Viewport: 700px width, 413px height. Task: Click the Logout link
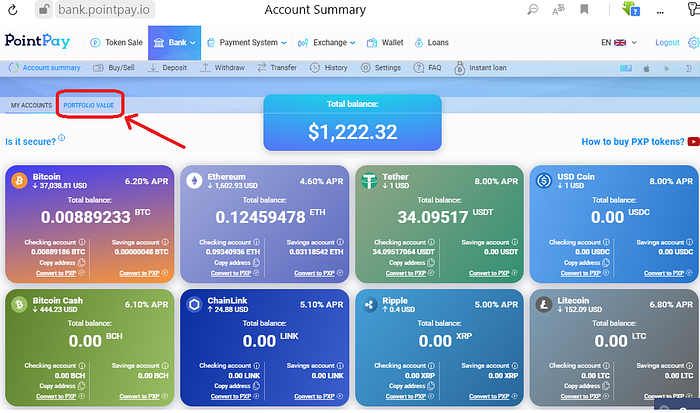pos(667,42)
